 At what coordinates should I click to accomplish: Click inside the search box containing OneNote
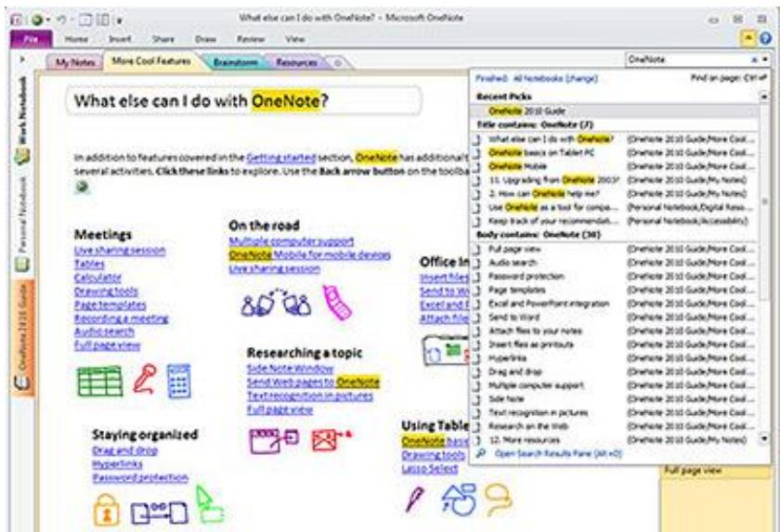(686, 59)
